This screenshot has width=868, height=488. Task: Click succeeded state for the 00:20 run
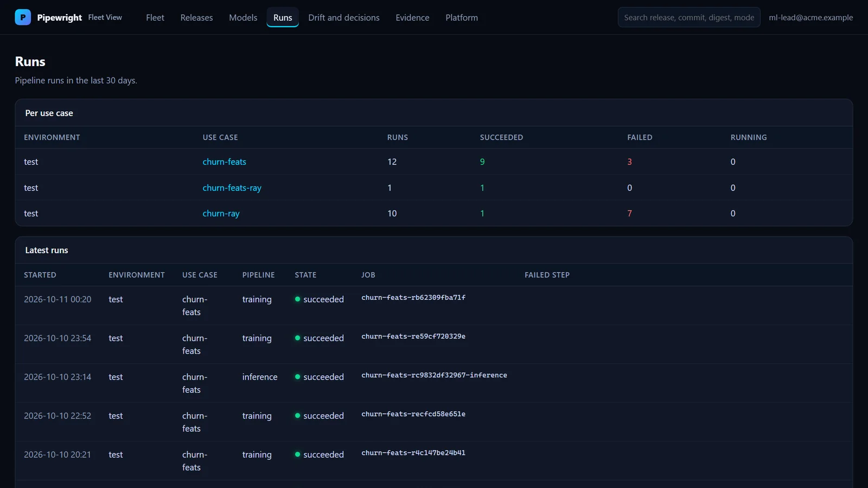[320, 299]
